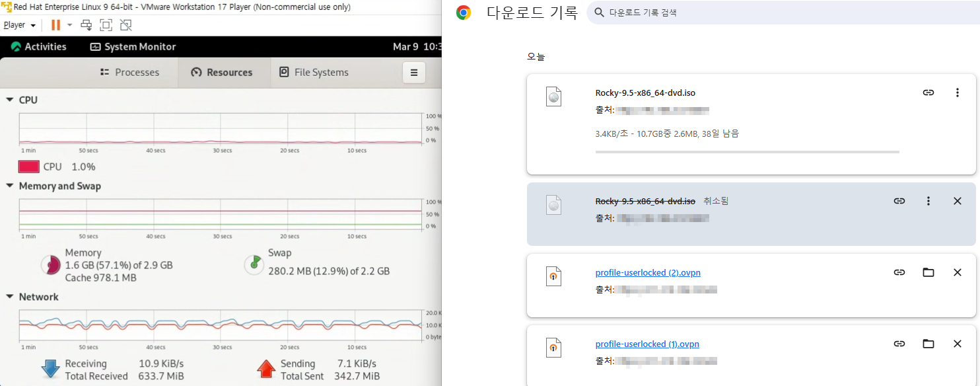The height and width of the screenshot is (386, 980).
Task: Focus the download history search field
Action: coord(783,13)
